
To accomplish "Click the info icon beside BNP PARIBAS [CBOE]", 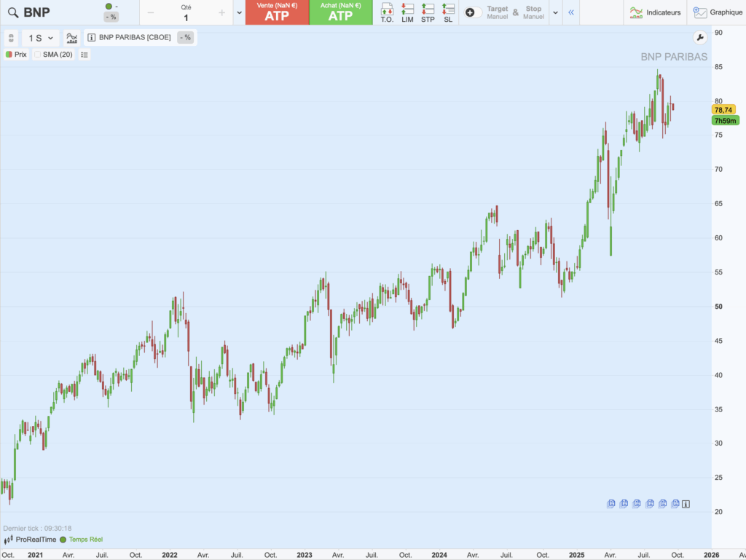I will (x=92, y=37).
